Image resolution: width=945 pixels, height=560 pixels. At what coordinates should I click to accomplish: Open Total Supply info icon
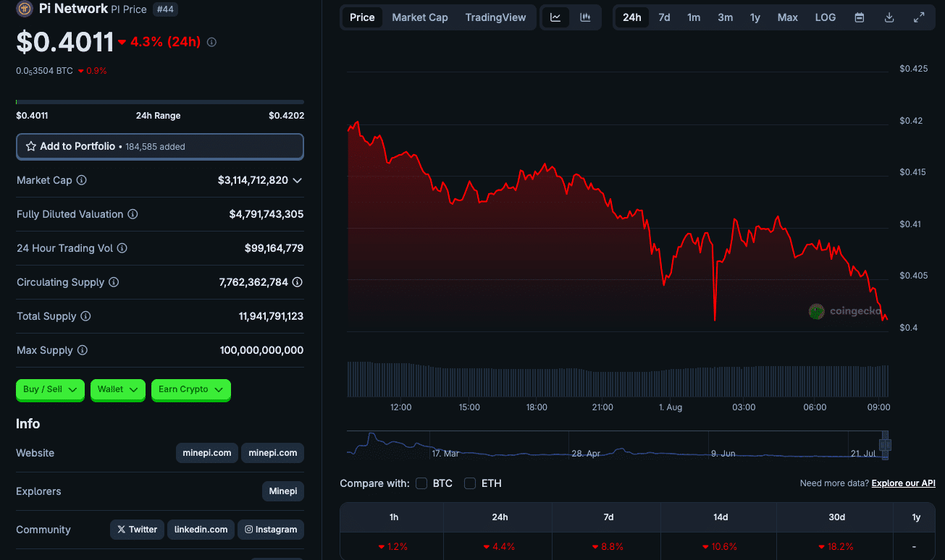85,316
